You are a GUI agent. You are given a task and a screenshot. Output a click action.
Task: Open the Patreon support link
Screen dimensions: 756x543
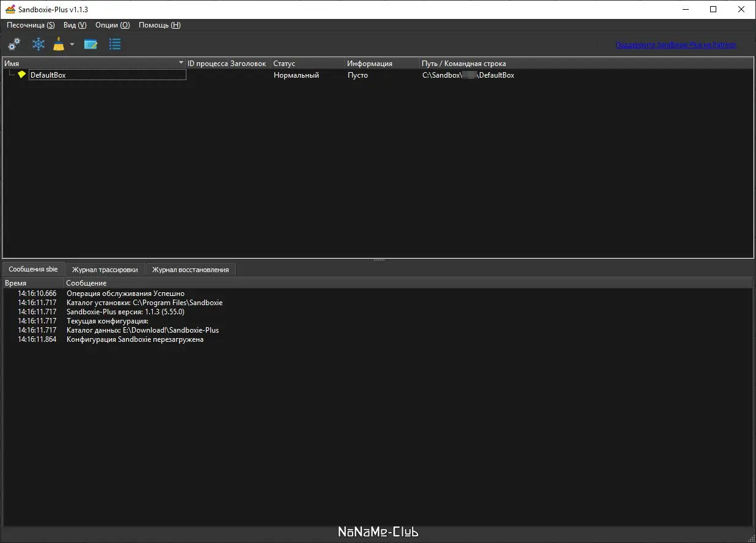point(676,45)
